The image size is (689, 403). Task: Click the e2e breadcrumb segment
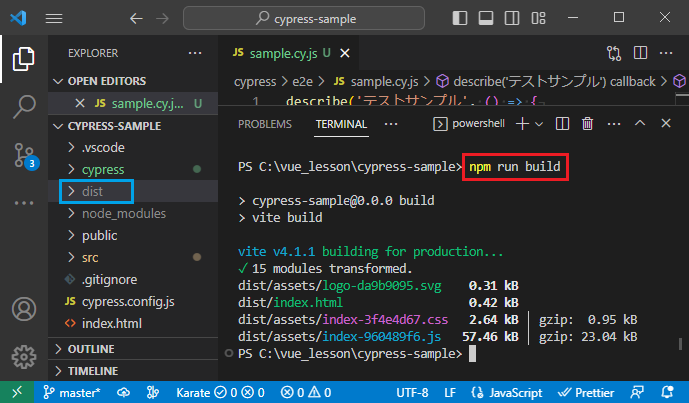coord(302,82)
